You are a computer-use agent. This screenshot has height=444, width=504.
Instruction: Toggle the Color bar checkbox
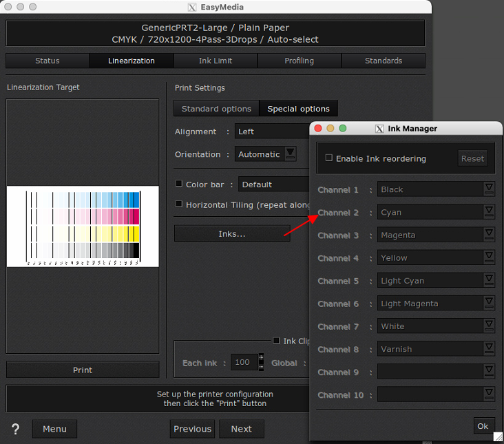pos(179,184)
